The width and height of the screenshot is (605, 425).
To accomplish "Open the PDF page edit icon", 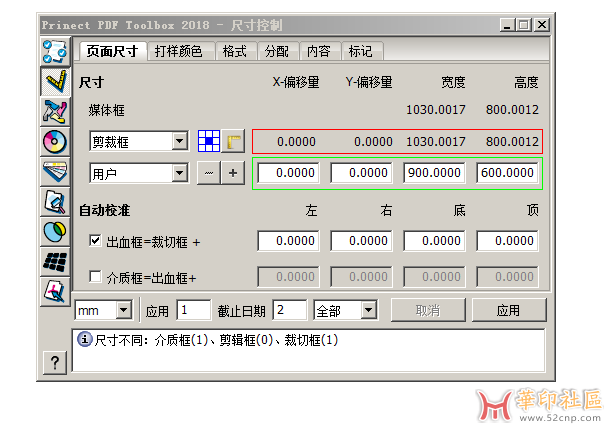I will click(x=55, y=292).
